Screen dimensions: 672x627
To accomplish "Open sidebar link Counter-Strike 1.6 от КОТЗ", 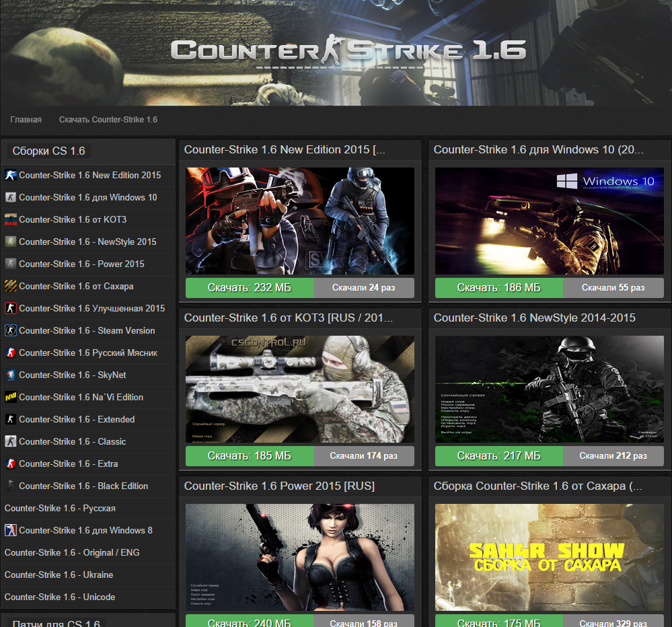I will click(73, 219).
